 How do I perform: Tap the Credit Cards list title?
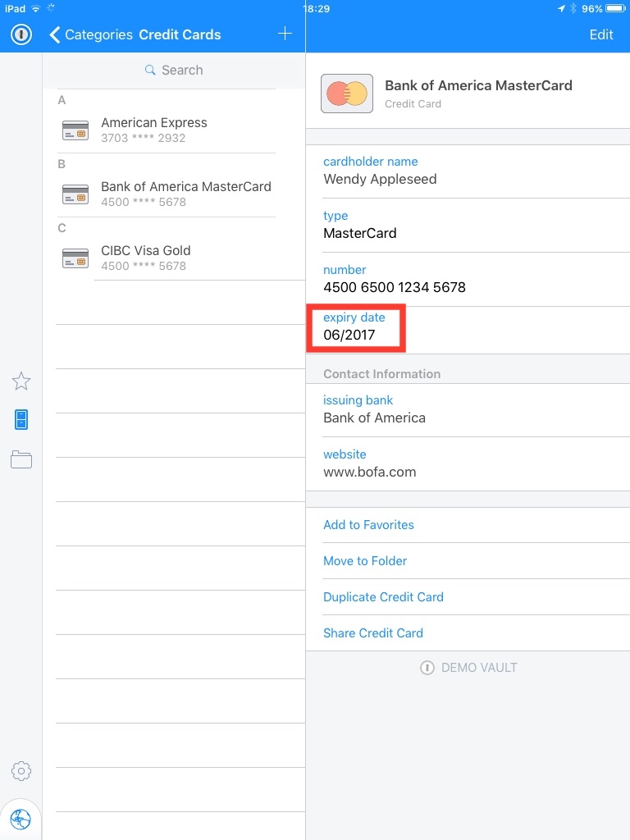tap(180, 34)
